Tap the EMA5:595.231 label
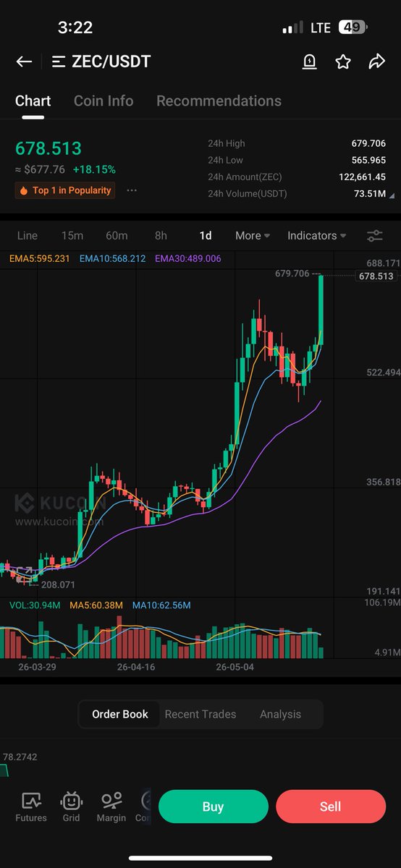Viewport: 401px width, 868px height. tap(40, 258)
